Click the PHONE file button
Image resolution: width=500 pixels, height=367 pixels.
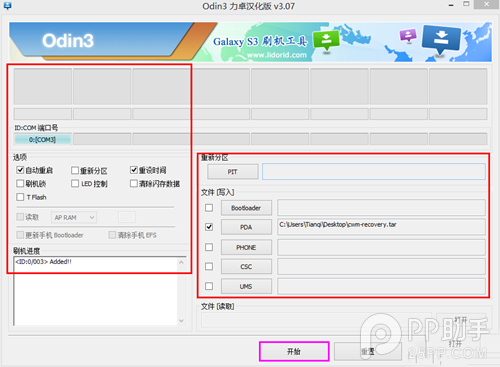click(x=246, y=247)
